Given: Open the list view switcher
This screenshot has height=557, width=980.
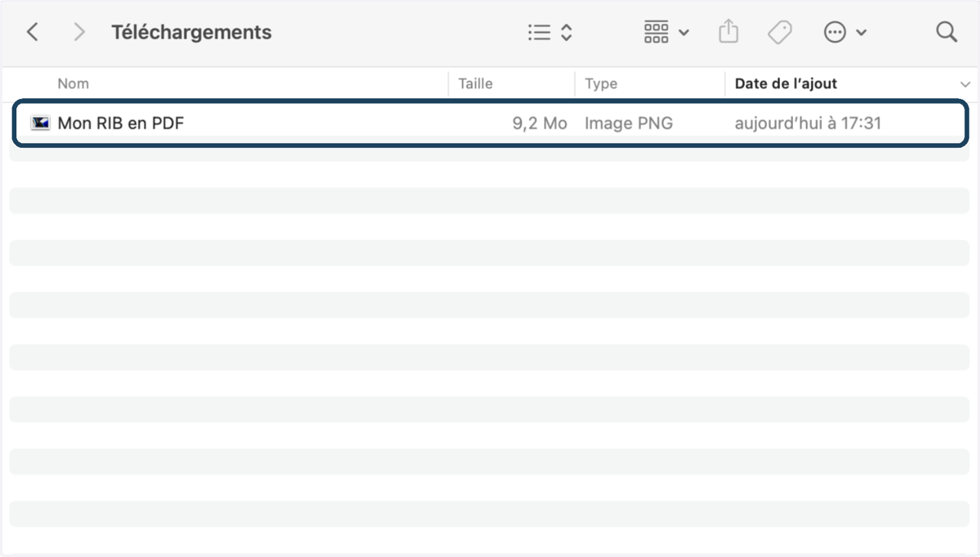Looking at the screenshot, I should [x=550, y=33].
